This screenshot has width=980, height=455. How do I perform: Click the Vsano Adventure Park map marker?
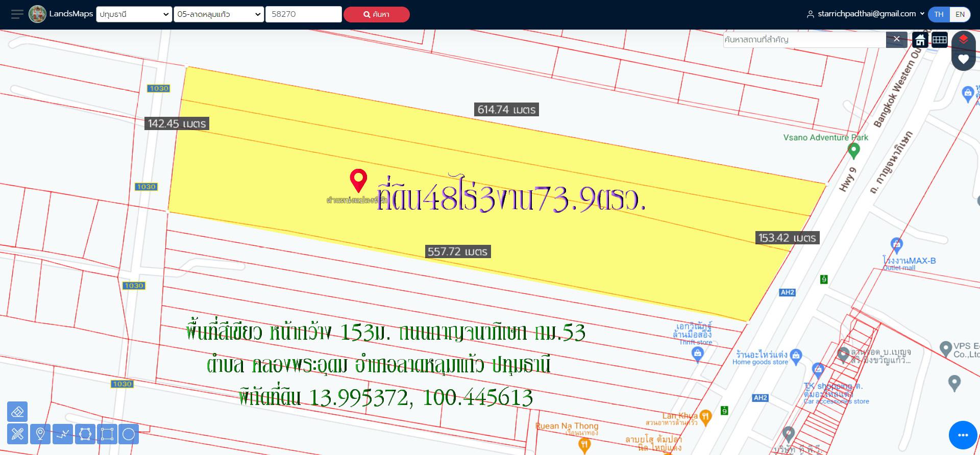[x=853, y=151]
